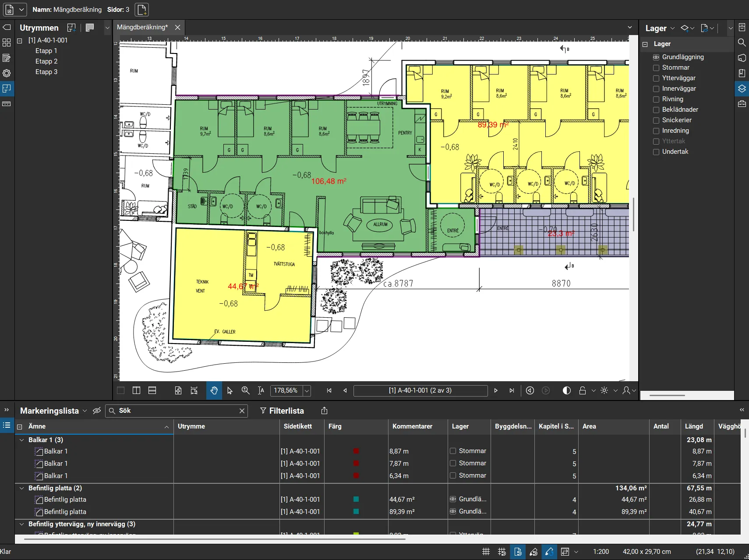Switch to the Mängdberäkning* document tab

click(142, 27)
